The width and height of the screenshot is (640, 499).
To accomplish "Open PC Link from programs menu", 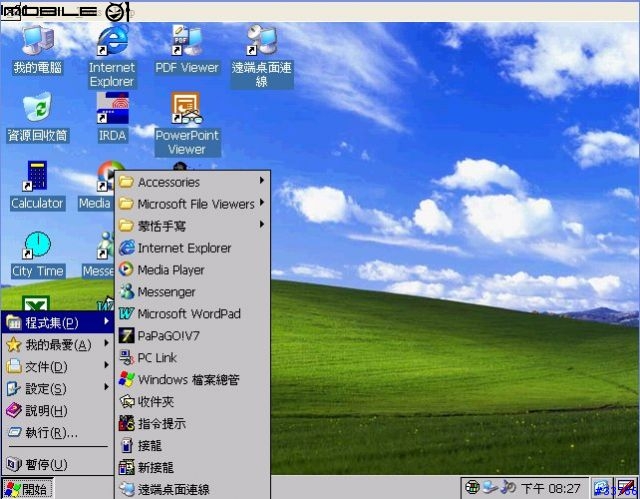I will coord(192,358).
